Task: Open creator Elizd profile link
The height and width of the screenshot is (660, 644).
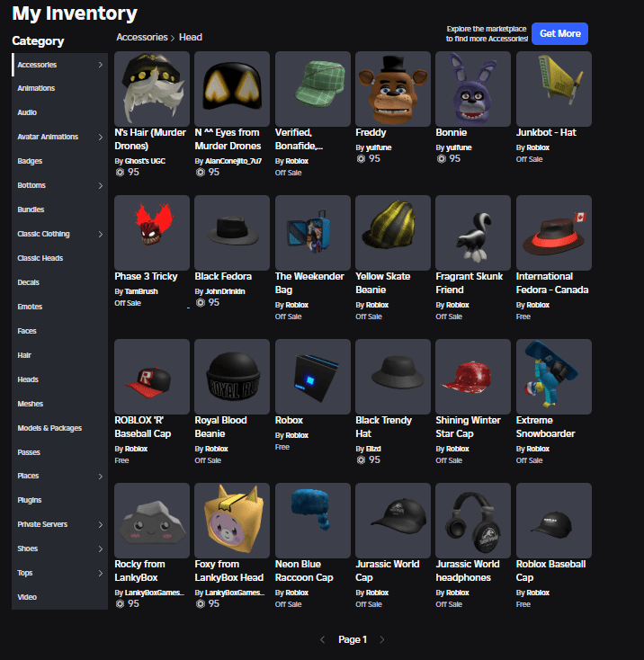Action: pyautogui.click(x=373, y=449)
